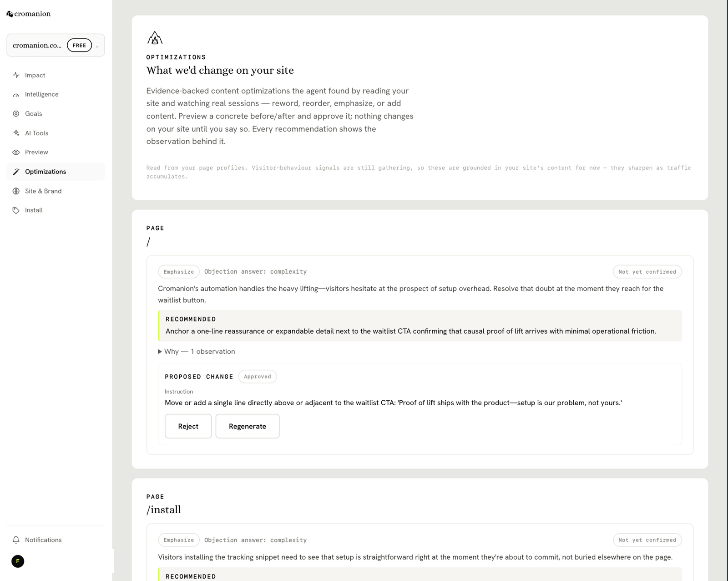Reject the proposed change
The width and height of the screenshot is (728, 581).
188,426
